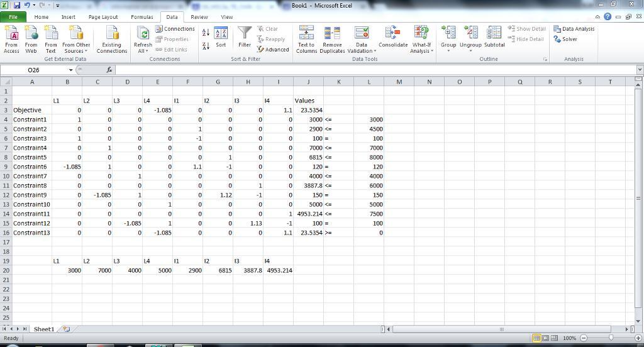Click the 100% zoom level
The height and width of the screenshot is (347, 644).
click(569, 338)
